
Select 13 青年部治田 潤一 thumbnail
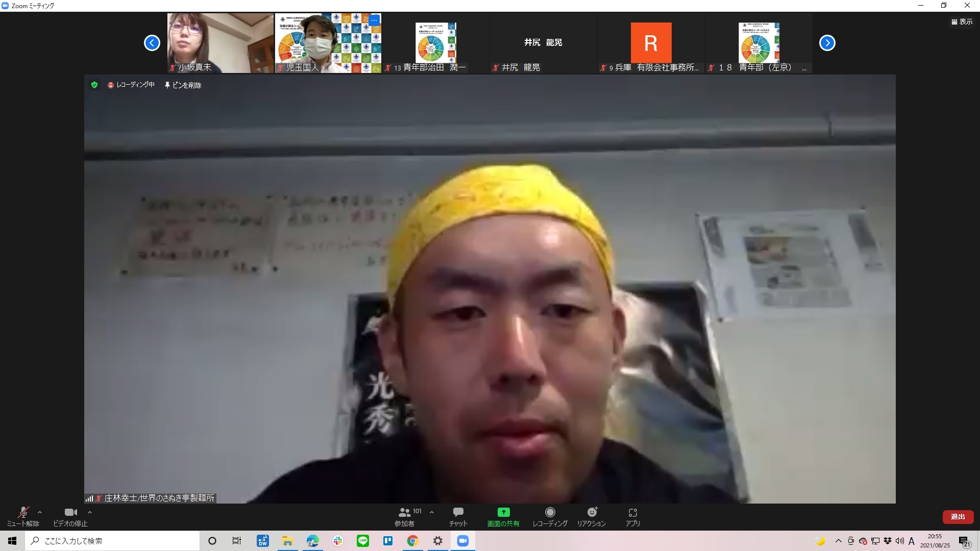click(x=436, y=43)
